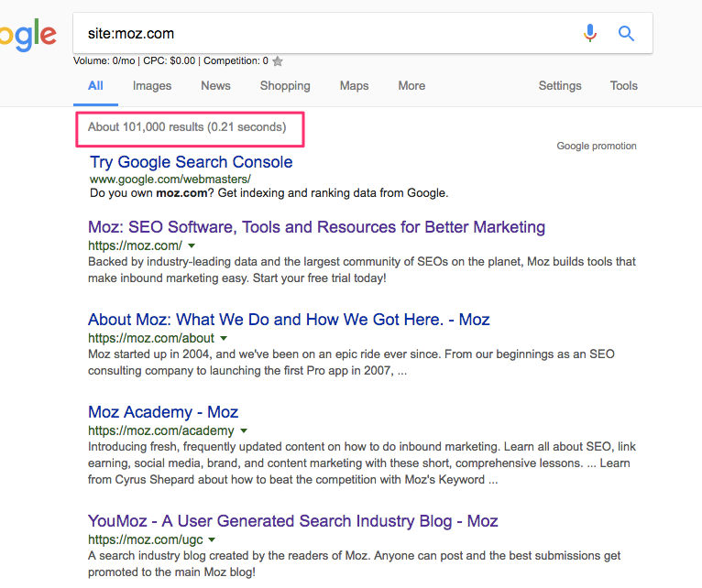Open the Moz Academy result
Viewport: 702px width, 588px height.
point(163,412)
